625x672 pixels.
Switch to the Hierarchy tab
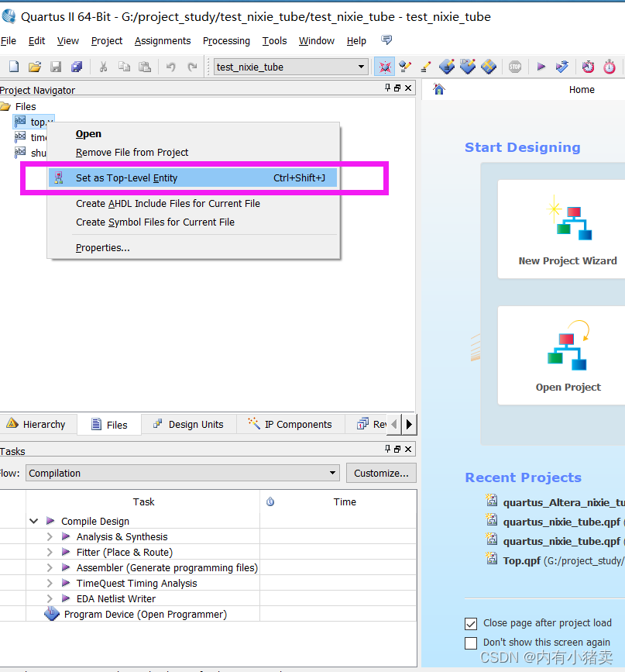[37, 424]
